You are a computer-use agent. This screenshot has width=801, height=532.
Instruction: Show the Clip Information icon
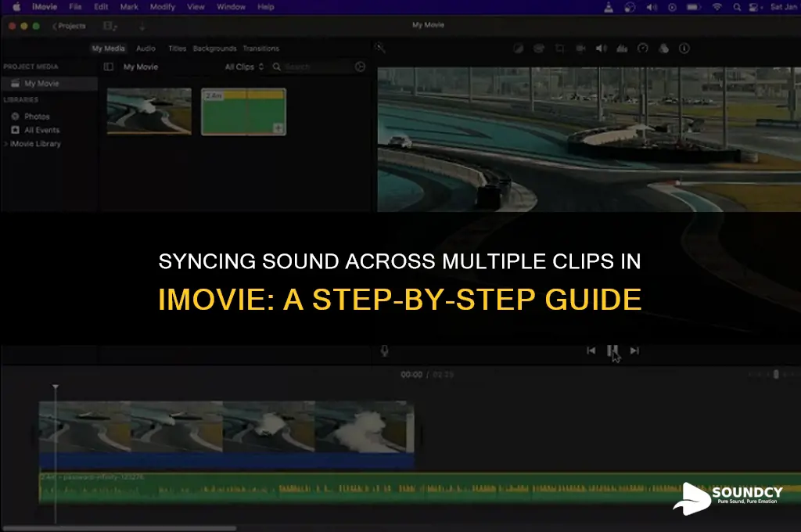(x=684, y=49)
